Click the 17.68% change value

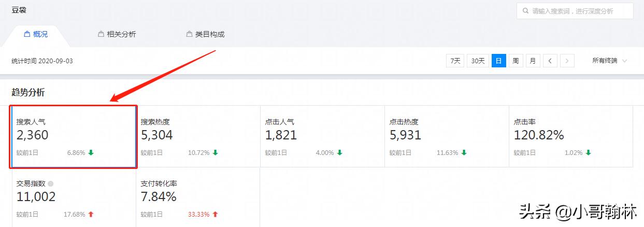(x=75, y=214)
